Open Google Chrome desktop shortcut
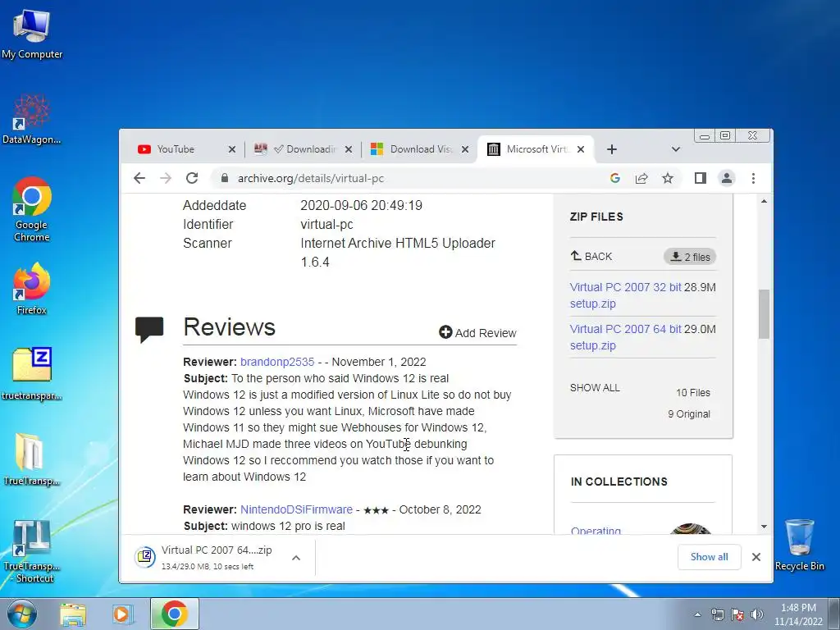This screenshot has height=630, width=840. point(32,209)
